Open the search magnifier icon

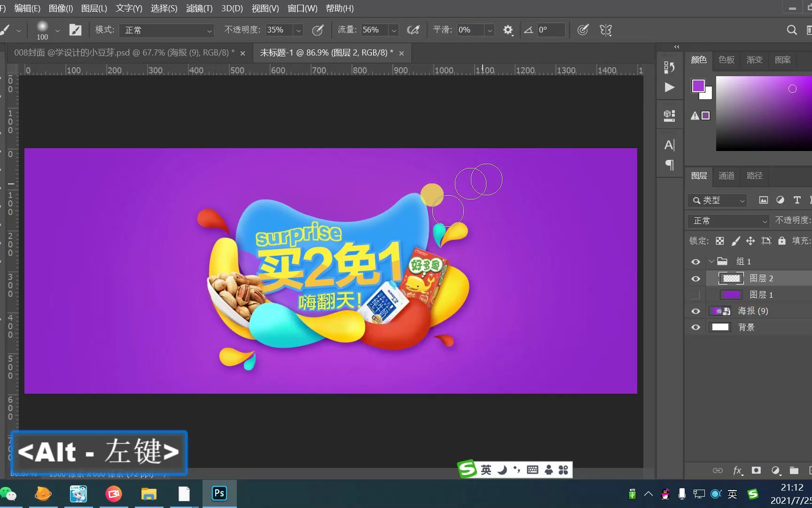pos(792,30)
